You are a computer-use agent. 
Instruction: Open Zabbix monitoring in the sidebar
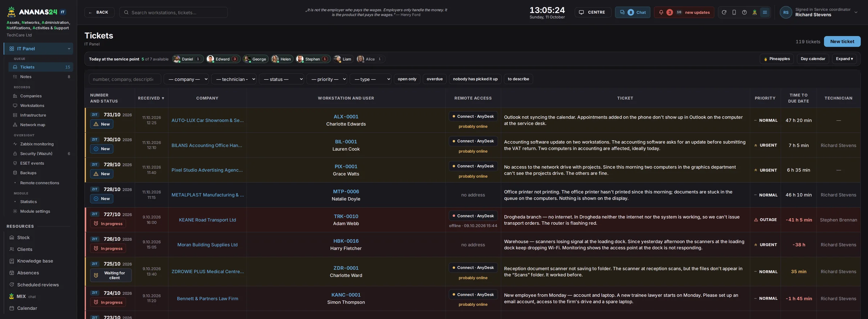[41, 144]
